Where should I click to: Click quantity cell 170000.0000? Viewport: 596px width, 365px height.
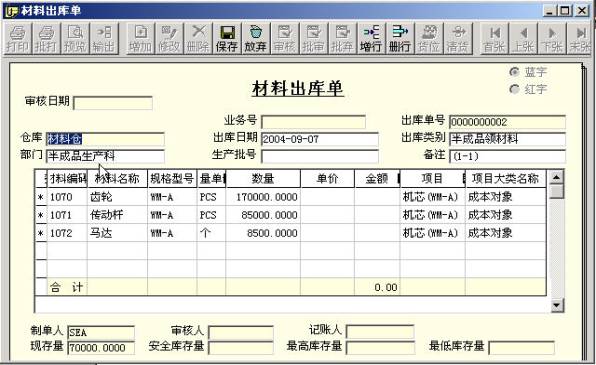263,197
